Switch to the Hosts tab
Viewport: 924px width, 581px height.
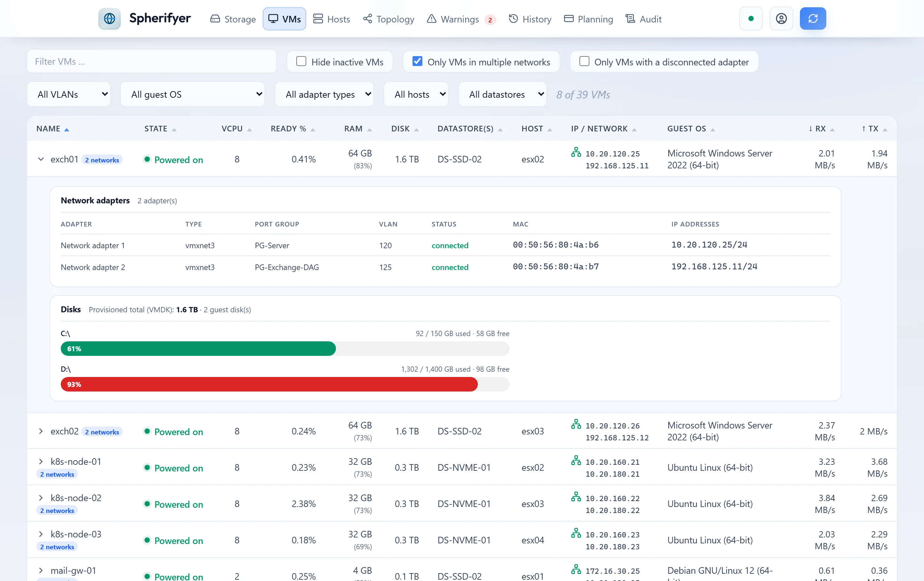pos(332,19)
